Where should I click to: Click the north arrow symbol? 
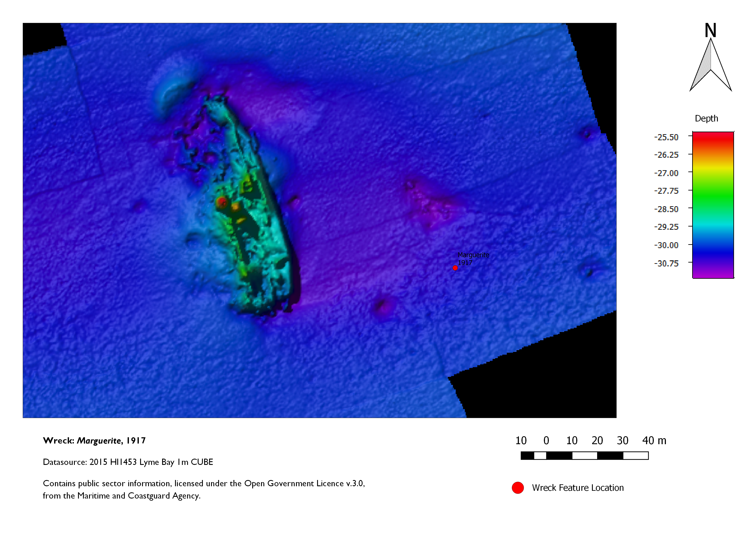pos(711,65)
